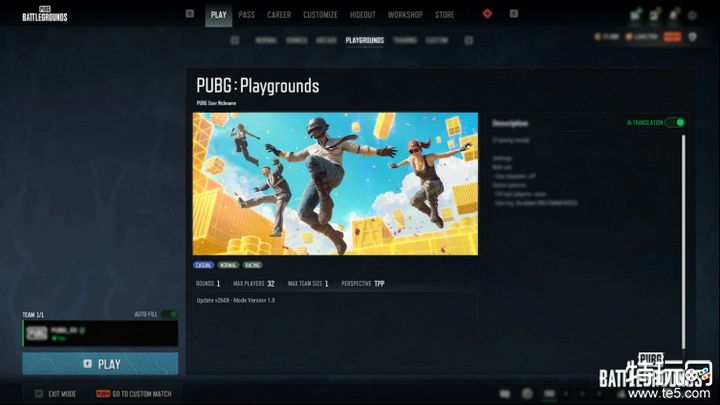Toggle the AI Translation switch
The width and height of the screenshot is (720, 405).
tap(676, 123)
